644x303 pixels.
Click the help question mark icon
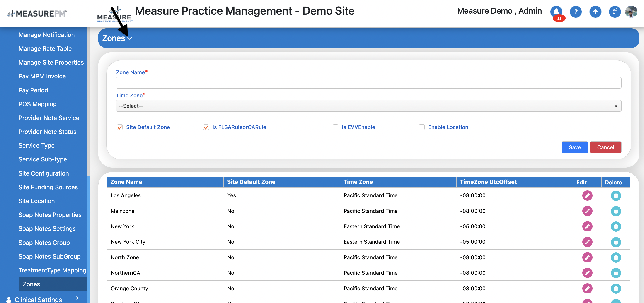pyautogui.click(x=576, y=12)
